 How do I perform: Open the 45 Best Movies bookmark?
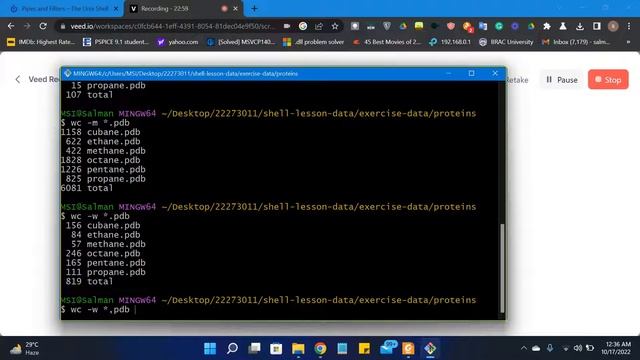[387, 42]
